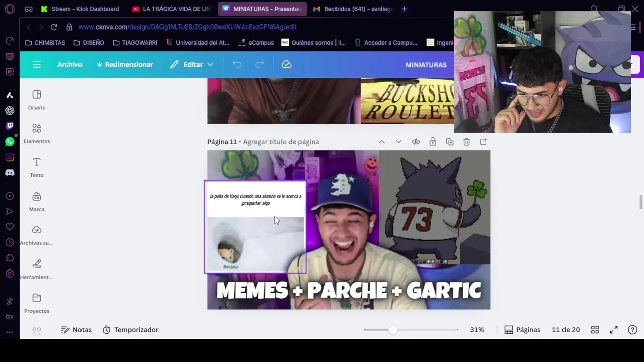Duplicate page 11 with copy icon

point(450,142)
